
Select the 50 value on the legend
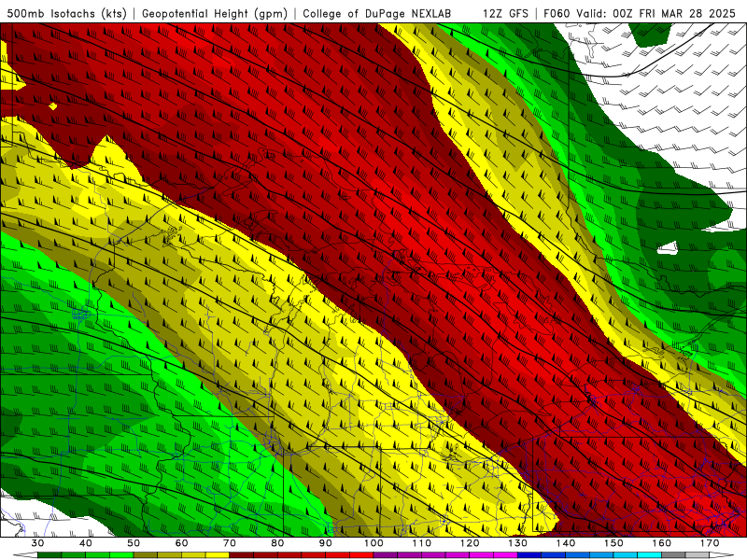[x=134, y=543]
